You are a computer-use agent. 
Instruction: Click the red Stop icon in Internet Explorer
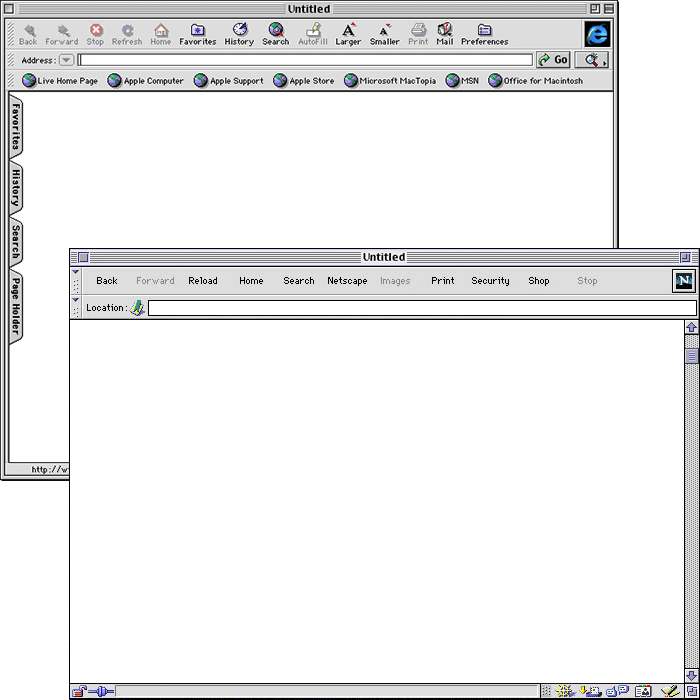tap(96, 30)
